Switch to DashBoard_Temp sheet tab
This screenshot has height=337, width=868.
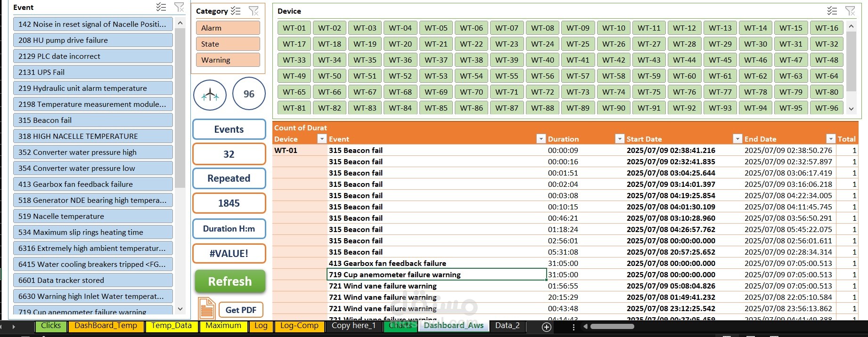pyautogui.click(x=106, y=326)
